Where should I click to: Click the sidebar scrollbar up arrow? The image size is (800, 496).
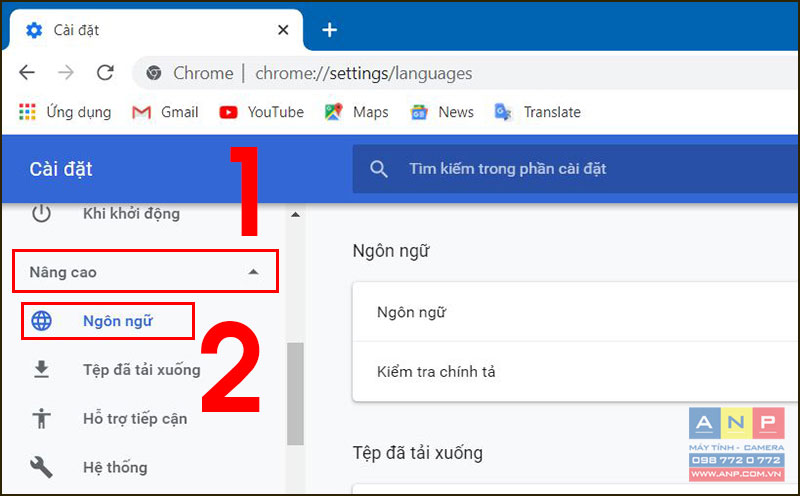(x=295, y=215)
